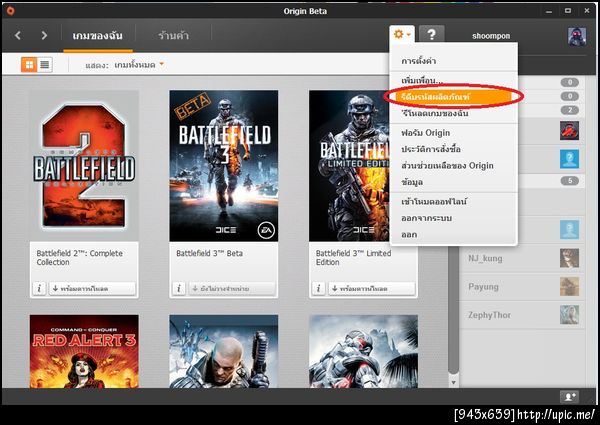Open info for Battlefield 3 Limited Edition
Image resolution: width=600 pixels, height=425 pixels.
click(x=318, y=288)
